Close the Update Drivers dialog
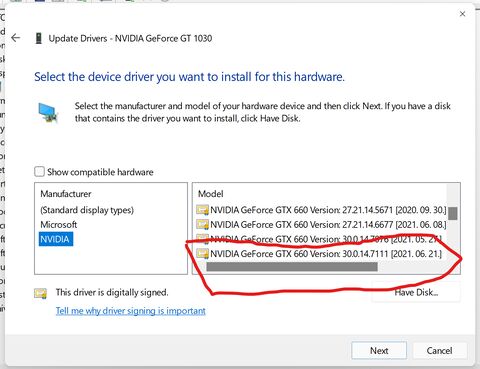Image resolution: width=480 pixels, height=369 pixels. click(462, 14)
